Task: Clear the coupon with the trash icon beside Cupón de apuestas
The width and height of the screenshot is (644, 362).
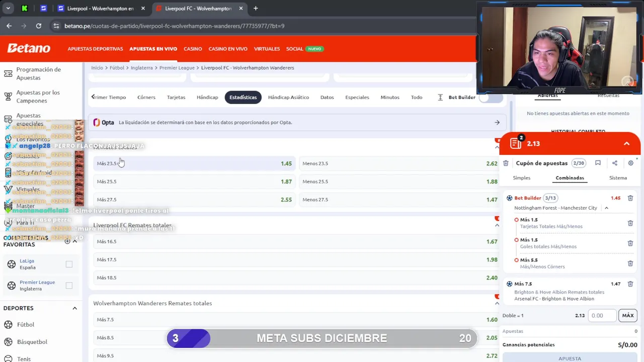Action: point(506,163)
